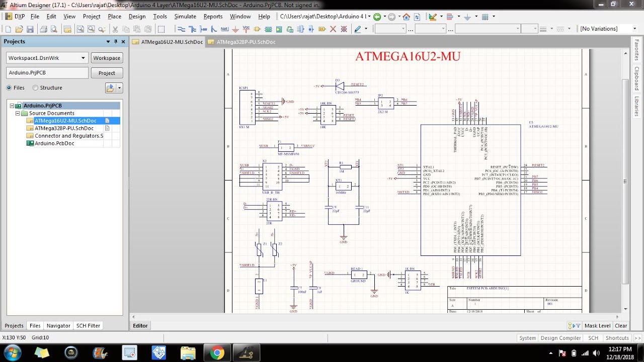The image size is (644, 362).
Task: Open the utility drawing tools icon
Action: (433, 17)
